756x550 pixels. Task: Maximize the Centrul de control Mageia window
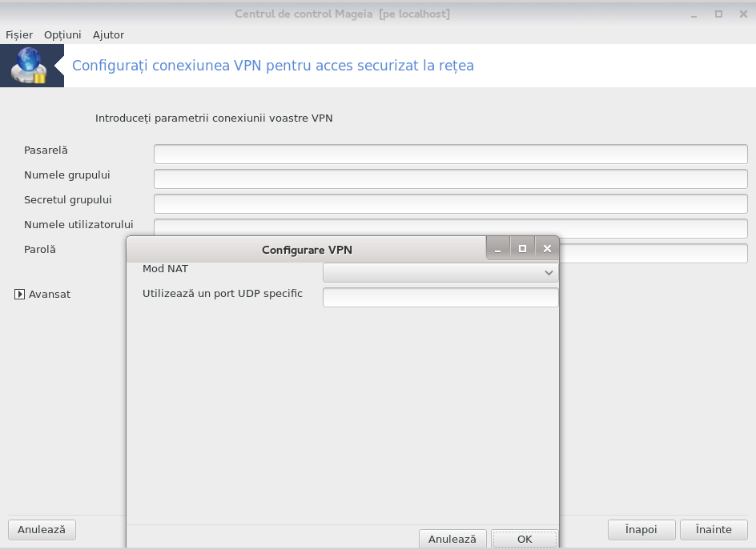pos(718,14)
